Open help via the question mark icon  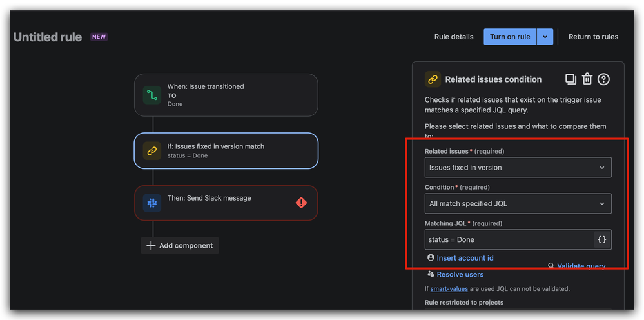click(x=603, y=79)
